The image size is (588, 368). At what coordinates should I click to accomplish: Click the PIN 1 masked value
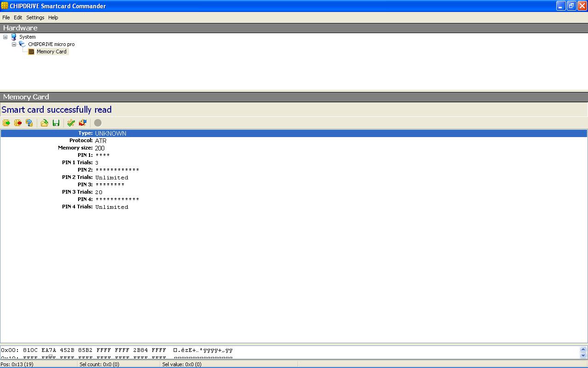coord(102,155)
